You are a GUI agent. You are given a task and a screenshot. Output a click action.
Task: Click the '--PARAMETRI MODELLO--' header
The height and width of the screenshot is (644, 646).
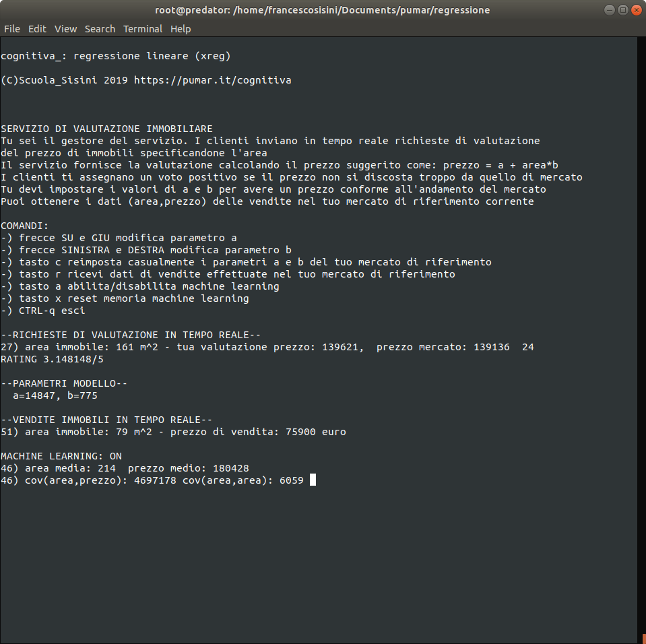pos(64,383)
